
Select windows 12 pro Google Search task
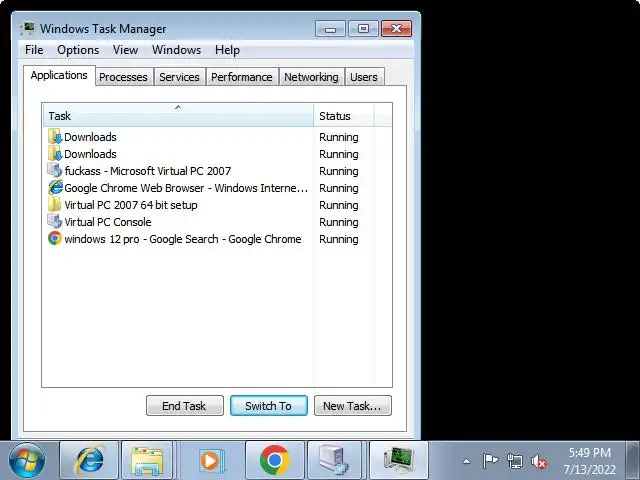click(183, 239)
